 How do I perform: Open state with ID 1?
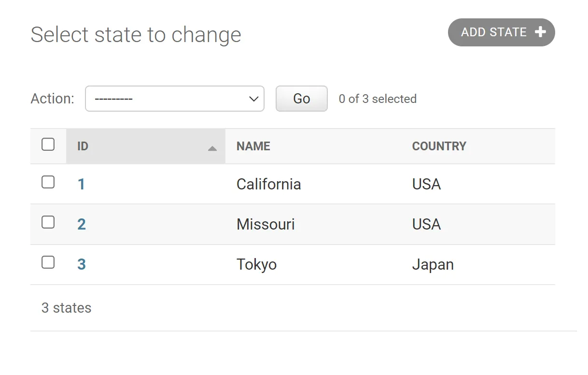(x=81, y=184)
